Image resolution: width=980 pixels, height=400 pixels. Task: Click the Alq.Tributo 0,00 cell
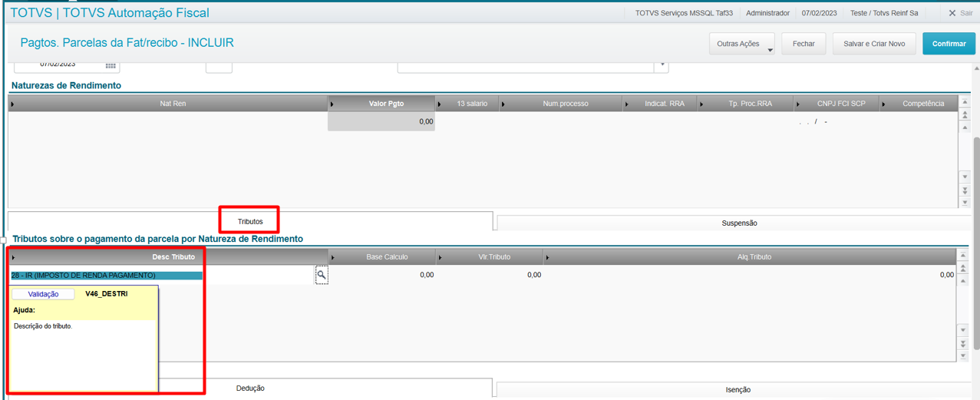(x=750, y=275)
